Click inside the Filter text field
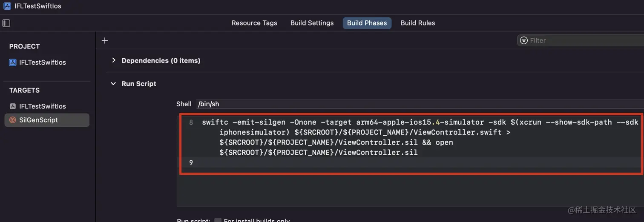The width and height of the screenshot is (644, 222). pos(584,40)
